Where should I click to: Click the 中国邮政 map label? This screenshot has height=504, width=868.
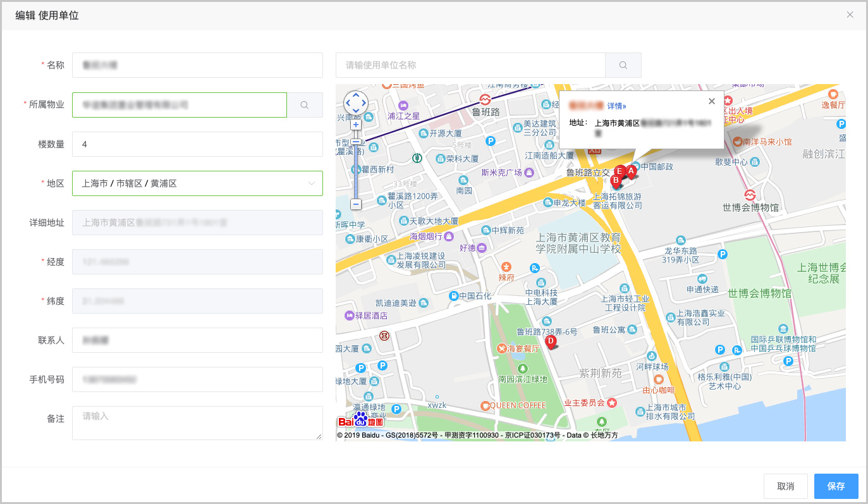pos(657,167)
